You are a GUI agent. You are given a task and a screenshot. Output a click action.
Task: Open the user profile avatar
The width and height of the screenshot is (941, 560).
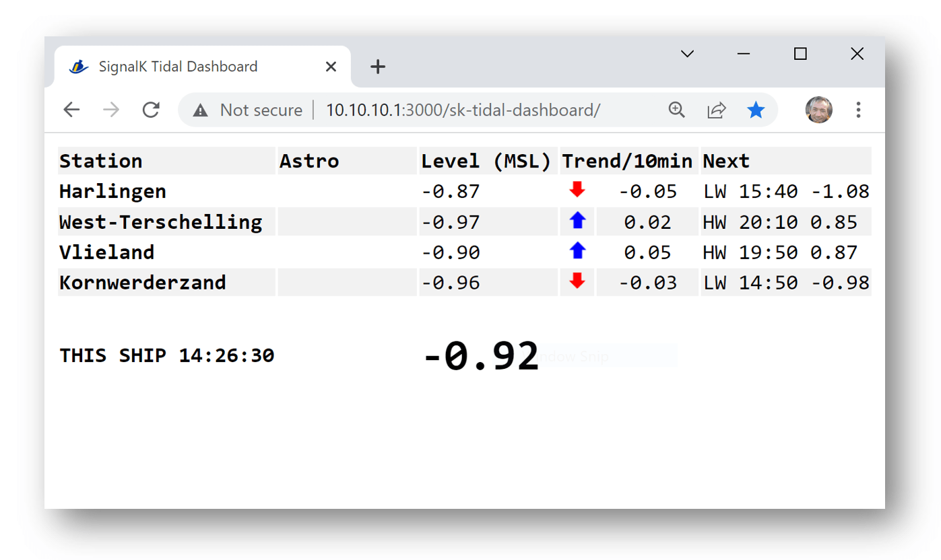point(819,110)
